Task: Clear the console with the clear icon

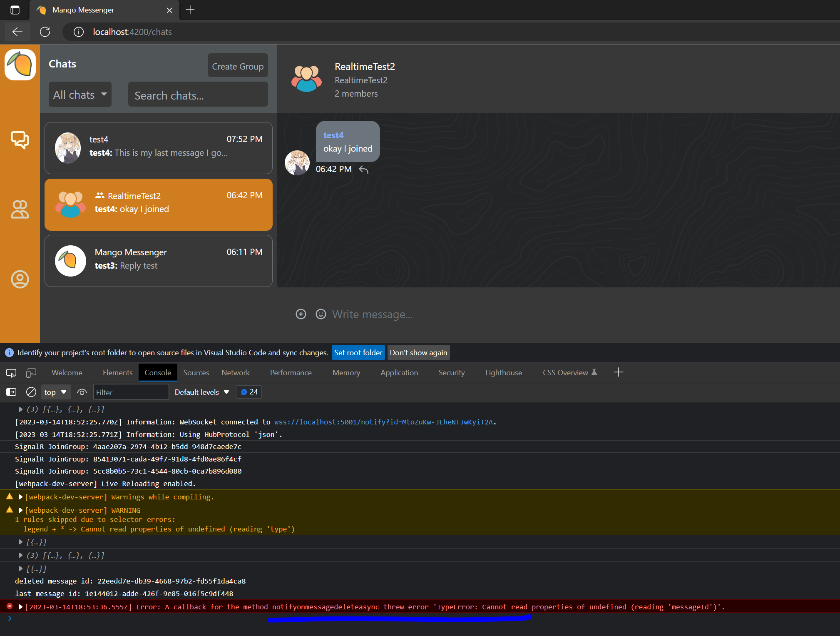Action: pos(31,392)
